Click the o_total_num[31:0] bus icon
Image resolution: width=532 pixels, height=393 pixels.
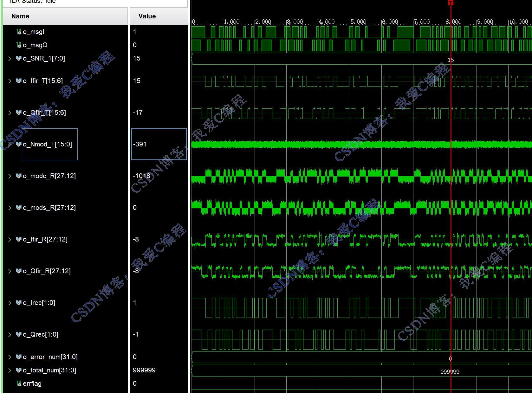coord(19,370)
